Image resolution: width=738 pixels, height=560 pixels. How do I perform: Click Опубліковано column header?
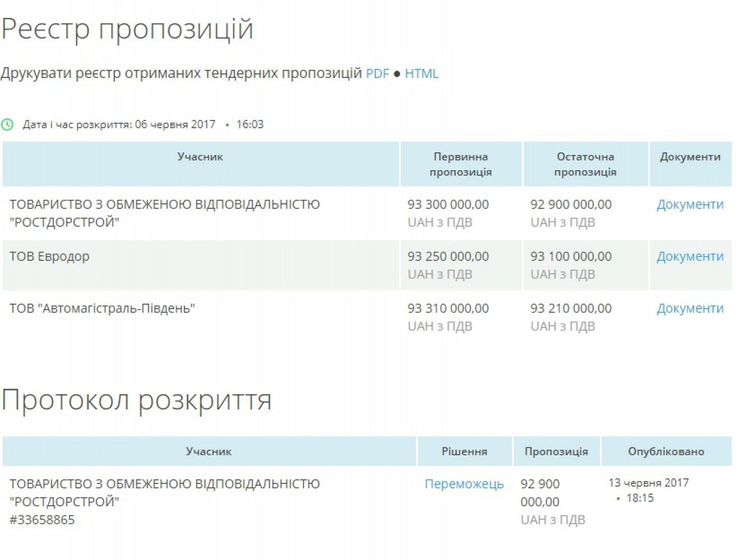(666, 451)
